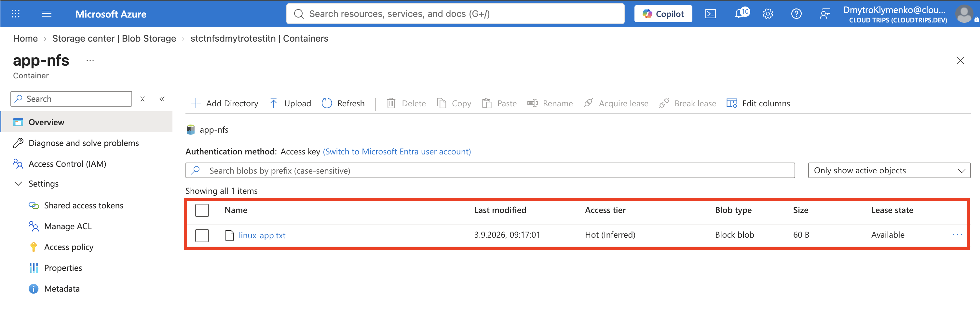The width and height of the screenshot is (980, 316).
Task: Open the Azure portal apps grid icon
Action: pyautogui.click(x=16, y=14)
